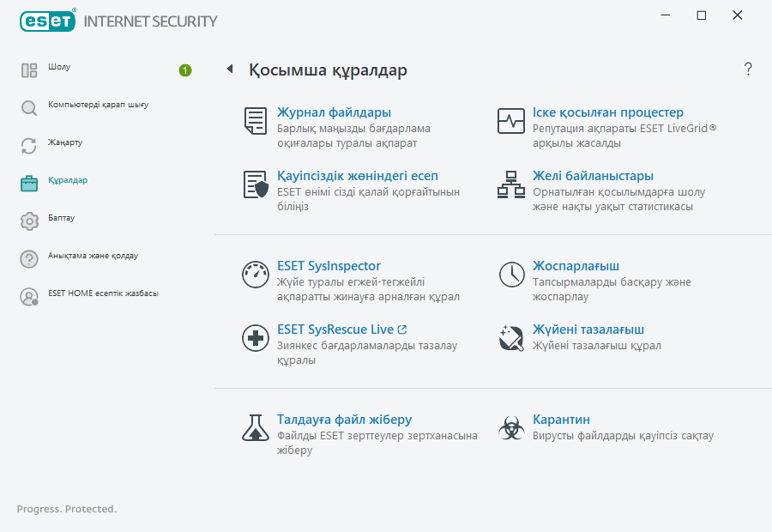Minimize the ESET window
Screen dimensions: 772x532
tap(666, 15)
